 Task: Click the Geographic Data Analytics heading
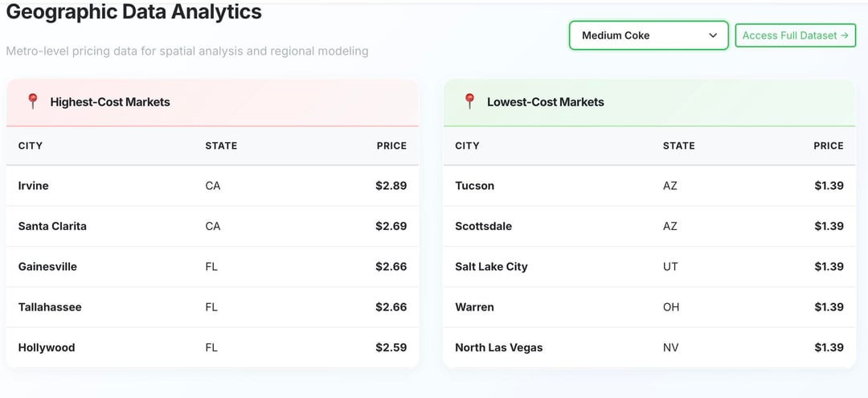tap(133, 12)
